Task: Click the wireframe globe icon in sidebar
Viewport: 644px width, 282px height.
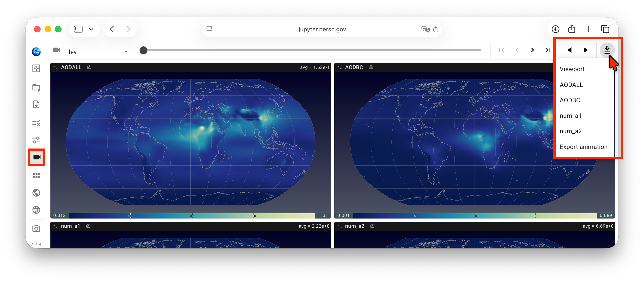Action: click(36, 210)
